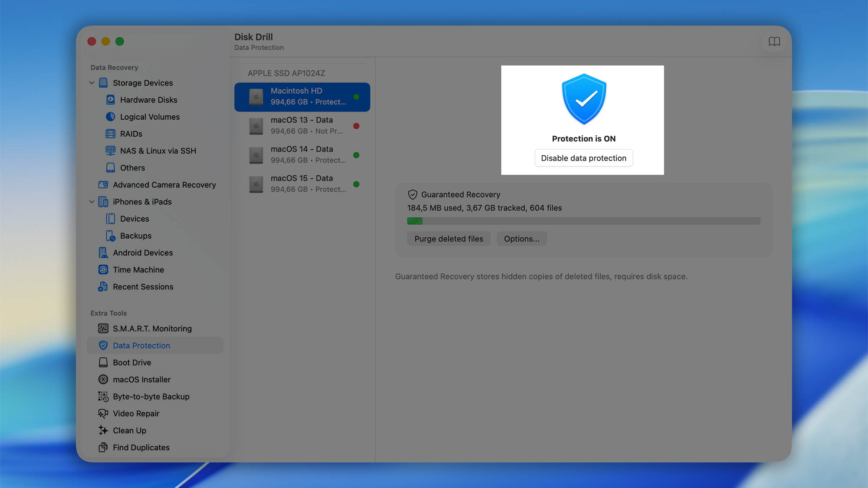Click the Purge deleted files button
The width and height of the screenshot is (868, 488).
click(x=449, y=239)
